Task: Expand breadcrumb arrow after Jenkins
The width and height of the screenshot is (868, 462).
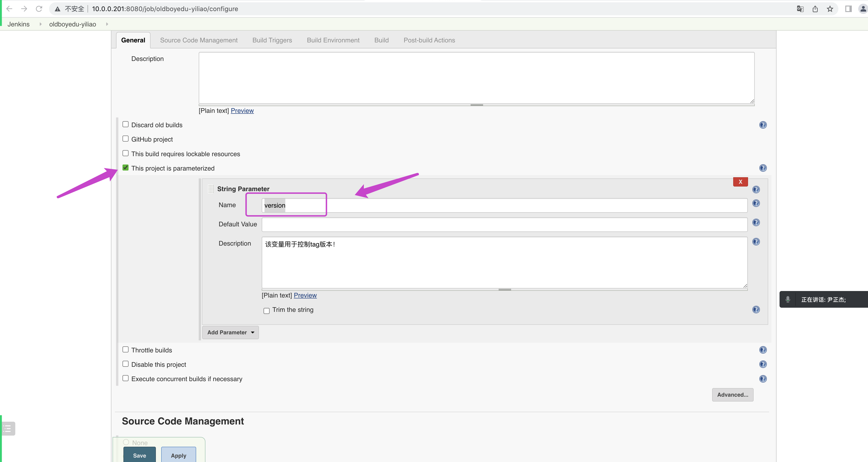Action: pos(41,24)
